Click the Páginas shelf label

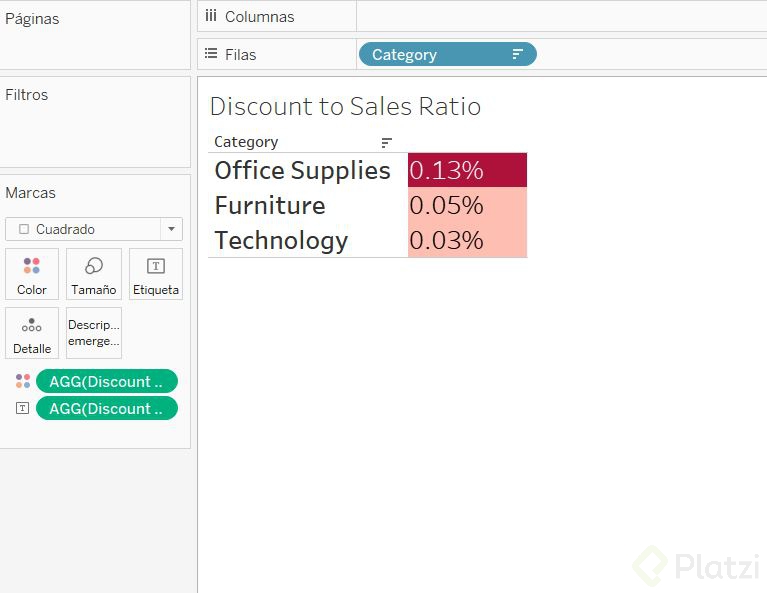32,19
